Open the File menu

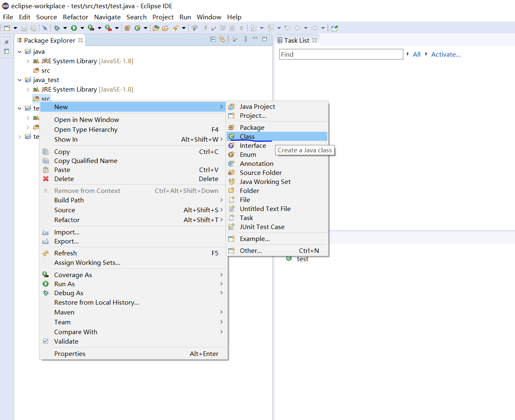8,17
